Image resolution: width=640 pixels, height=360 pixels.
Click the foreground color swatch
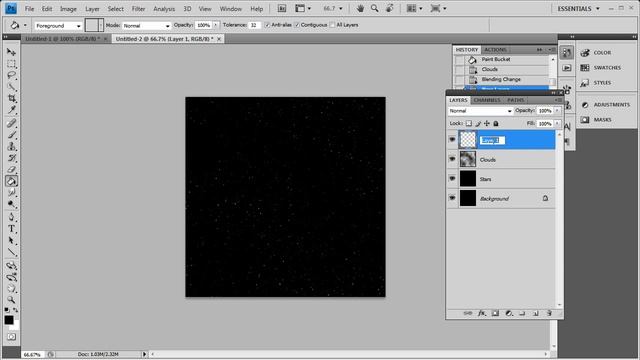tap(9, 320)
